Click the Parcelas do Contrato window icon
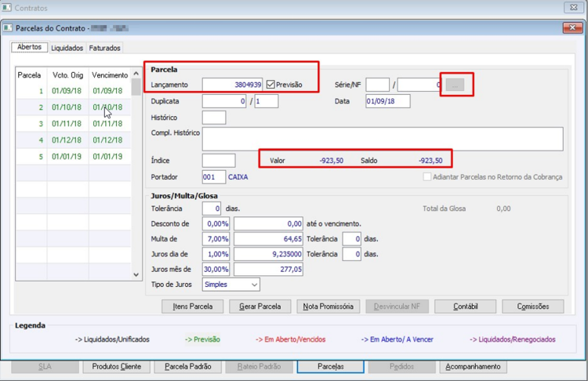Viewport: 588px width, 381px height. (8, 28)
